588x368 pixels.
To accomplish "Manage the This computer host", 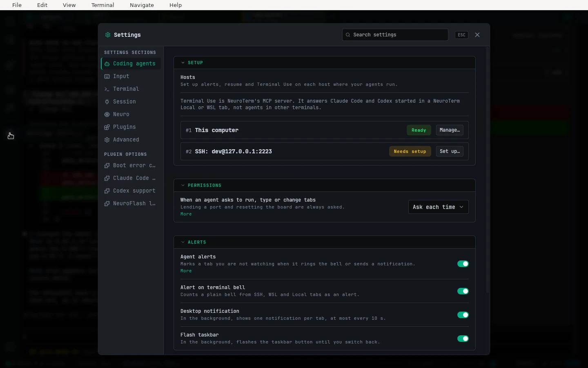I will [450, 130].
